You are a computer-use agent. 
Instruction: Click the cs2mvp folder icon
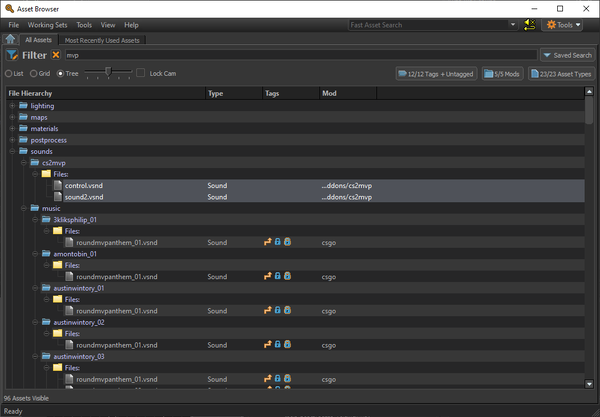pos(35,163)
